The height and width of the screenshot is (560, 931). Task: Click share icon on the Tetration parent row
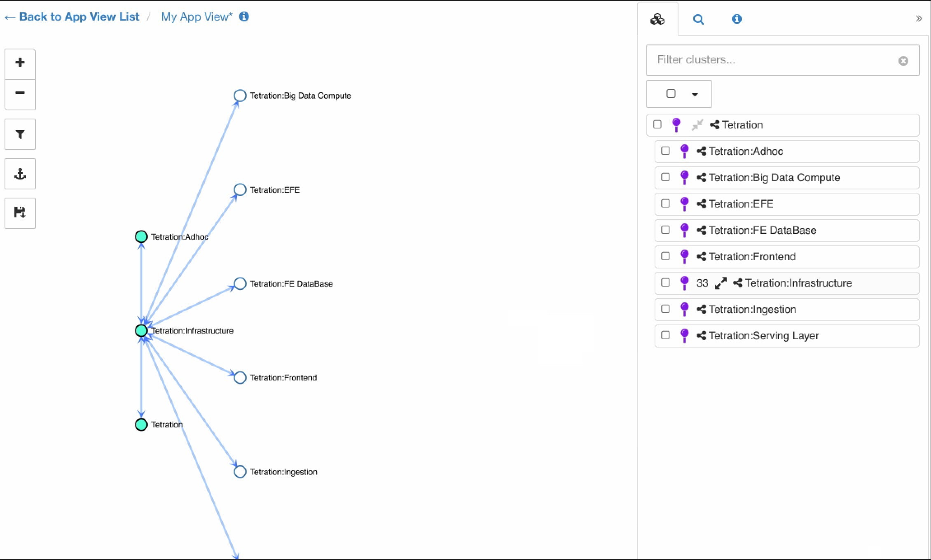[x=714, y=125]
